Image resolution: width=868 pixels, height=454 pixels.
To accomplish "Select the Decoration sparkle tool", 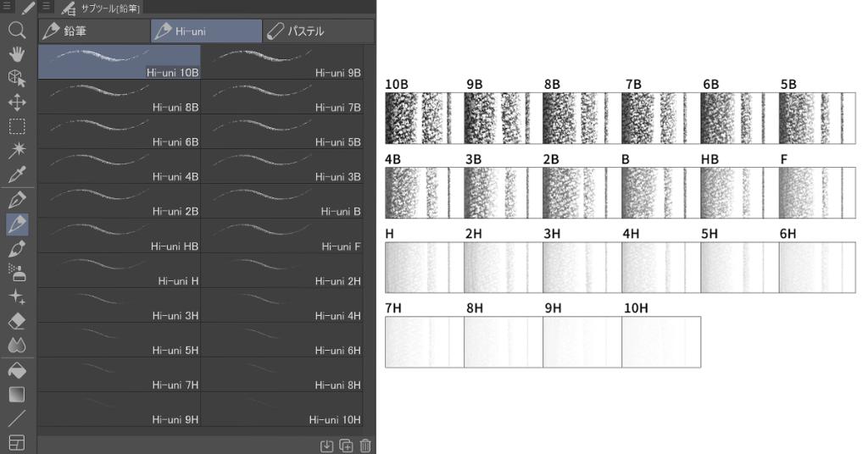I will pyautogui.click(x=17, y=297).
